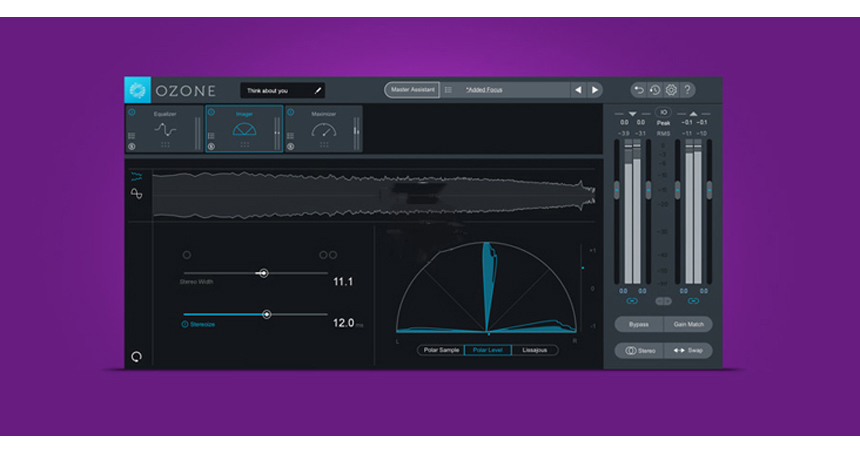Viewport: 860px width, 451px height.
Task: Open the Equalizer module preset list icon
Action: tap(132, 136)
